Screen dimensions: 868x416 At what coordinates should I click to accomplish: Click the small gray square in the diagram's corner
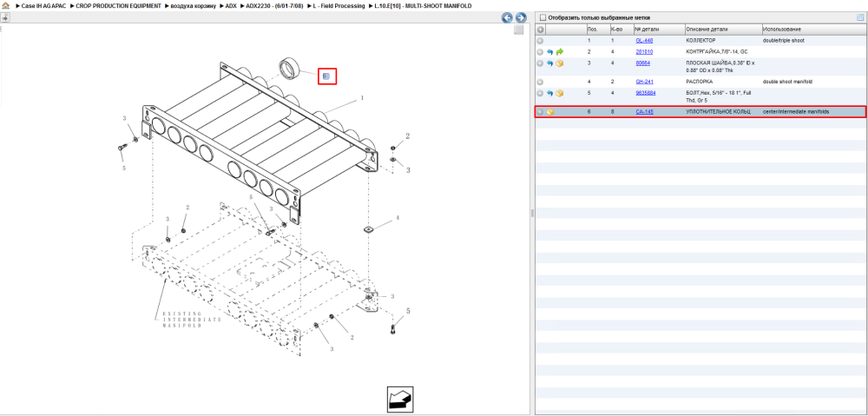point(518,30)
